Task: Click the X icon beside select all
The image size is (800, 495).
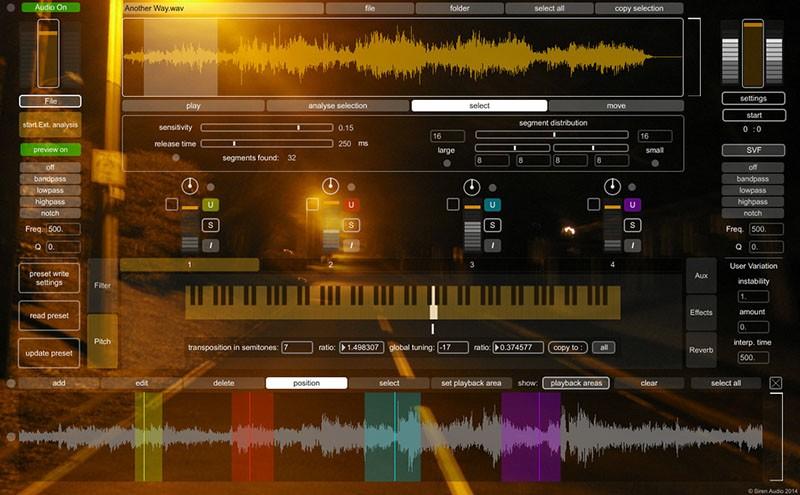Action: click(777, 383)
